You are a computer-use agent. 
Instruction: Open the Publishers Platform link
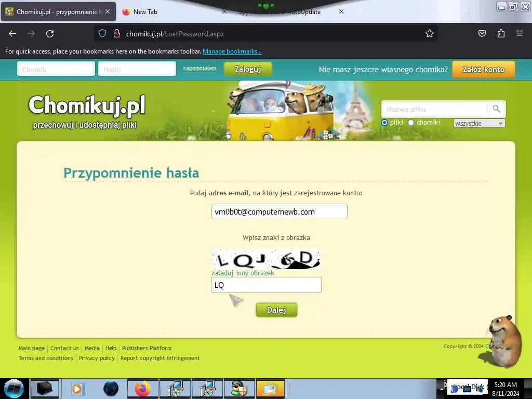click(x=147, y=348)
